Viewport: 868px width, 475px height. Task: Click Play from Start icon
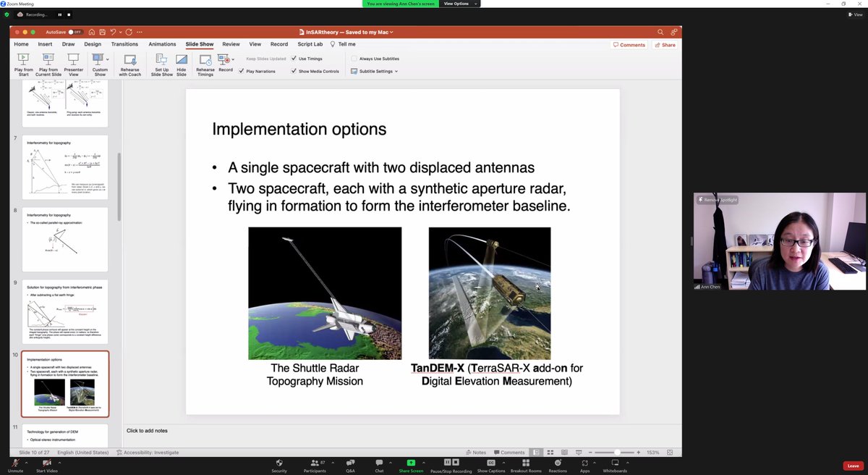pyautogui.click(x=23, y=59)
